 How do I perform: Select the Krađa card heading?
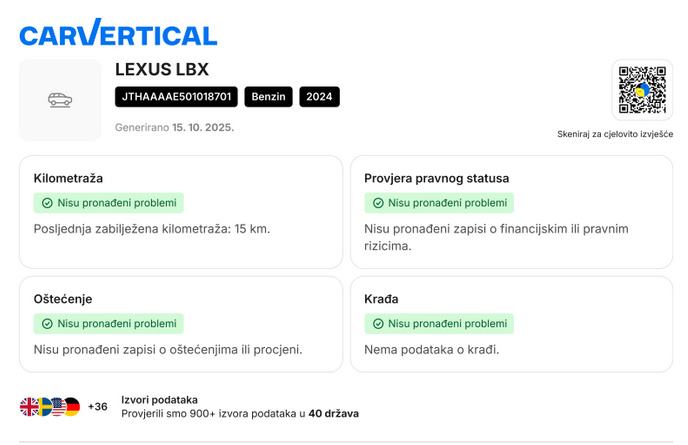click(381, 299)
